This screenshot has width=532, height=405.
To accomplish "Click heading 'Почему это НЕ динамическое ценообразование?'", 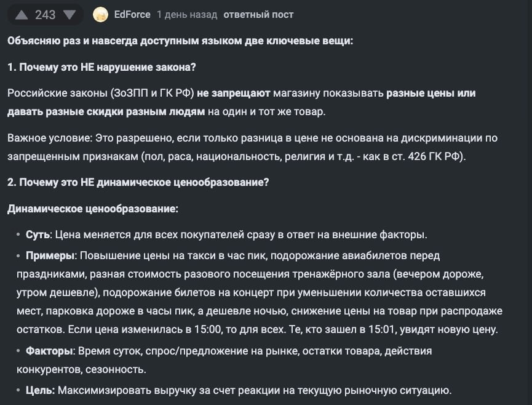I will (144, 182).
